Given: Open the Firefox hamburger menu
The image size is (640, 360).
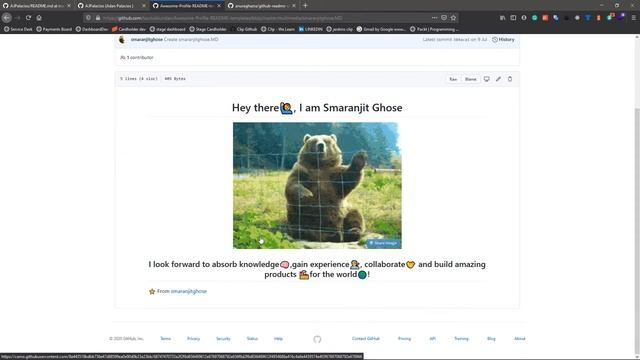Looking at the screenshot, I should [x=633, y=18].
